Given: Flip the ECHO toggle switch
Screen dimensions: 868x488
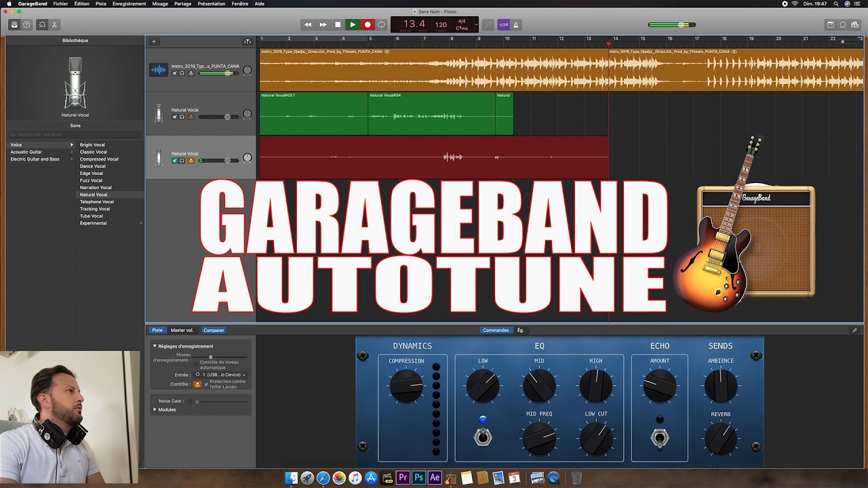Looking at the screenshot, I should 658,438.
